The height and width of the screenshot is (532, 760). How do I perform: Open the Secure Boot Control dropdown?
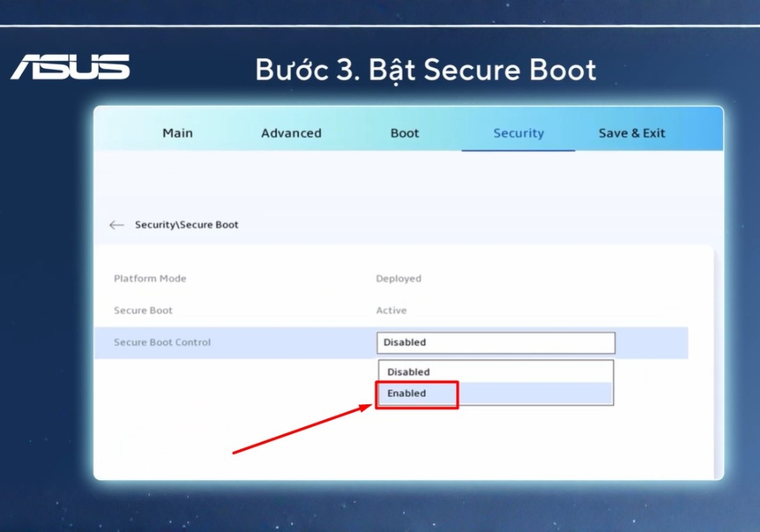point(496,343)
